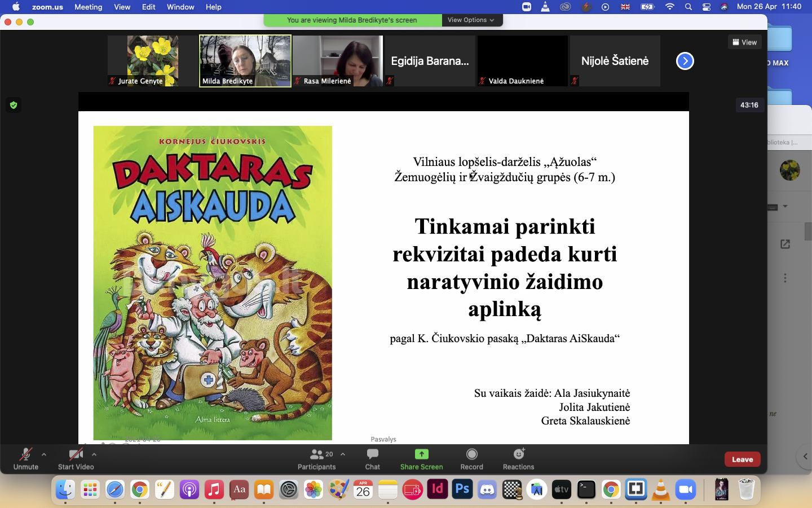The width and height of the screenshot is (812, 508).
Task: Open Music from the Dock
Action: (214, 489)
